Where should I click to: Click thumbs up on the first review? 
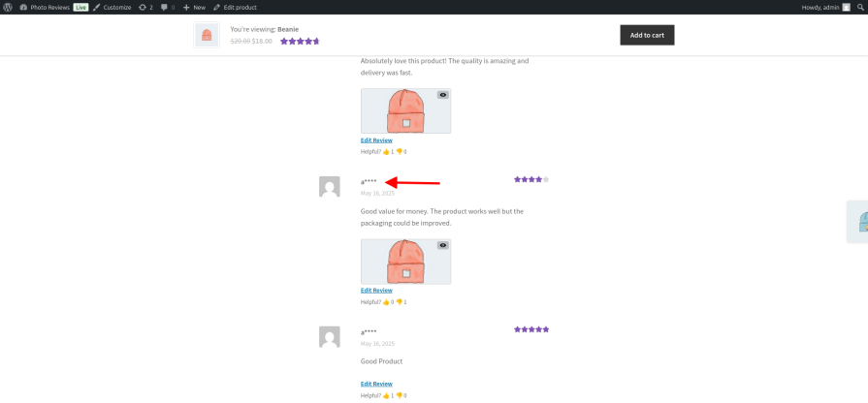385,151
